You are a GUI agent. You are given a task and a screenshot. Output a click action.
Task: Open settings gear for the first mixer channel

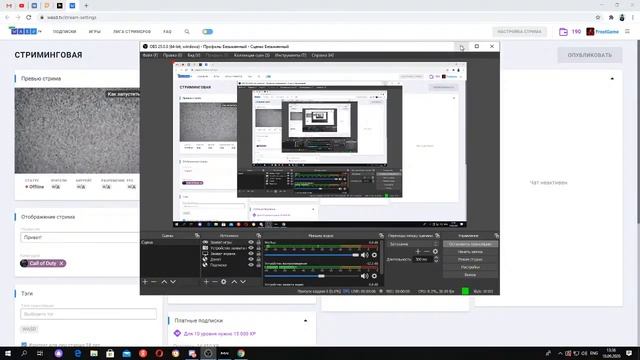click(374, 255)
